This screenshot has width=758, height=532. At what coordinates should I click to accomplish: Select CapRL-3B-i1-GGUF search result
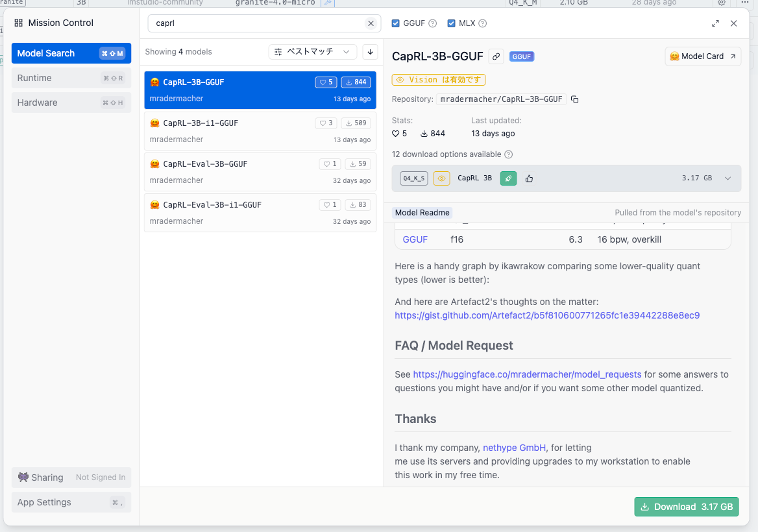tap(260, 131)
